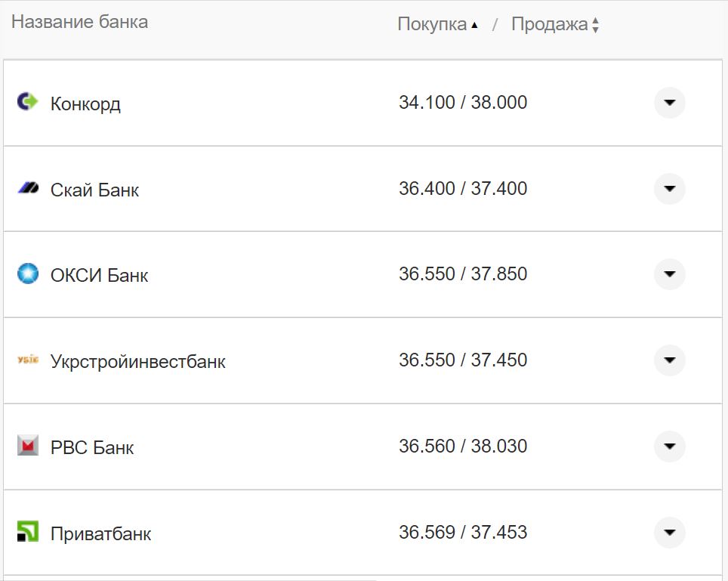Open the Приватбанк name link

[x=100, y=534]
